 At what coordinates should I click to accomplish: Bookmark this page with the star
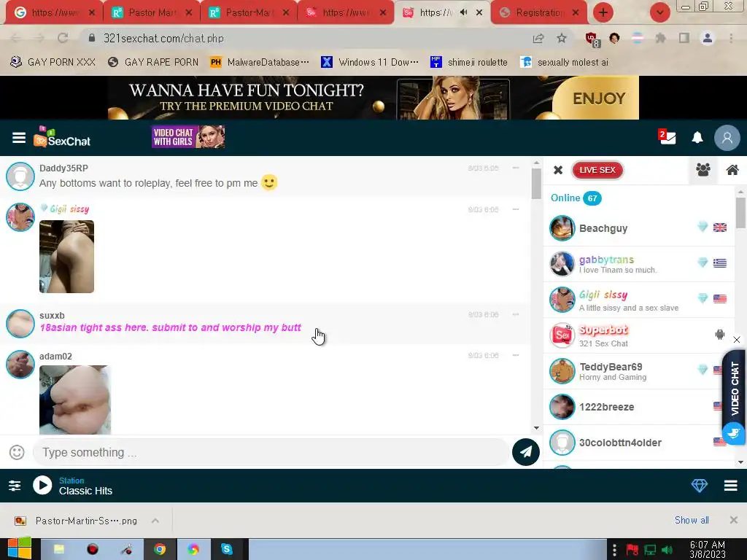tap(562, 38)
